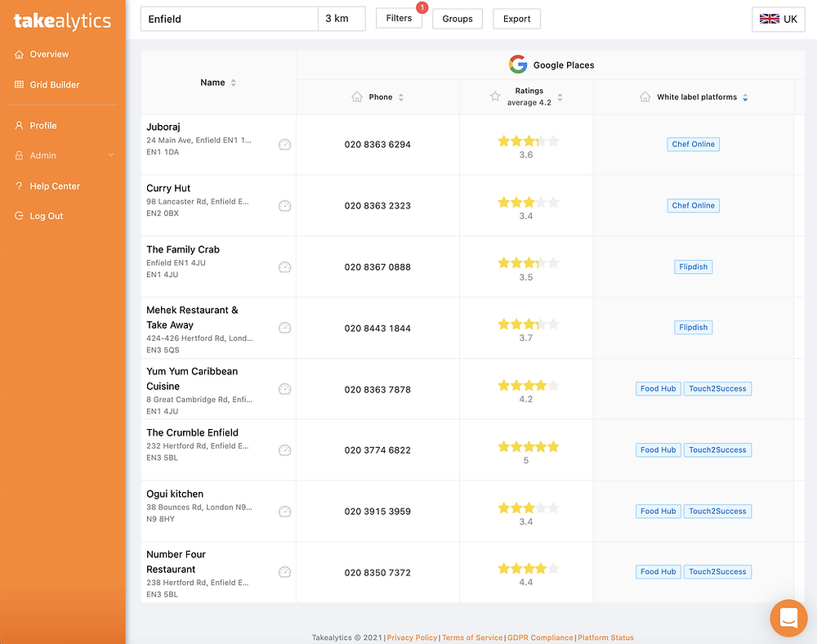This screenshot has height=644, width=817.
Task: Click the Help Center question mark icon
Action: [20, 186]
